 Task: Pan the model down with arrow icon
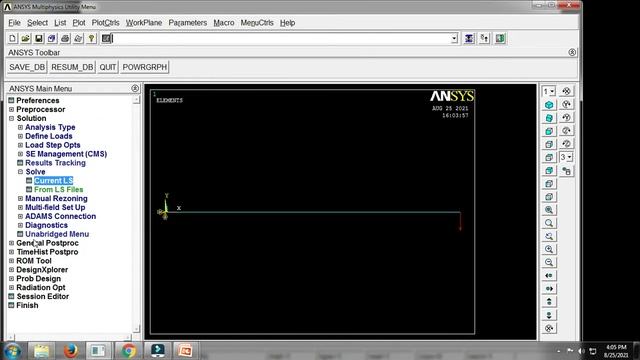549,315
